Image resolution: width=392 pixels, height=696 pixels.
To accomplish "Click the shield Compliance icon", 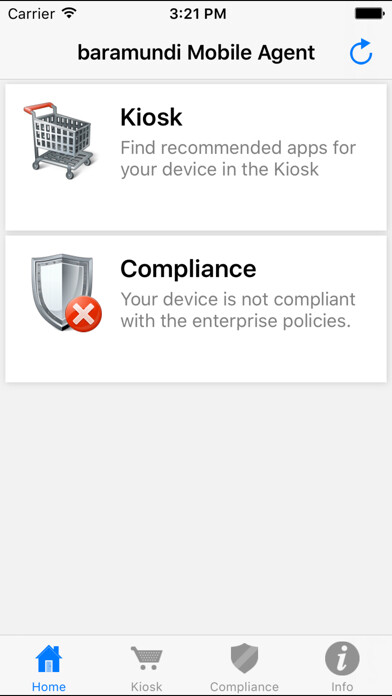I will coord(66,292).
